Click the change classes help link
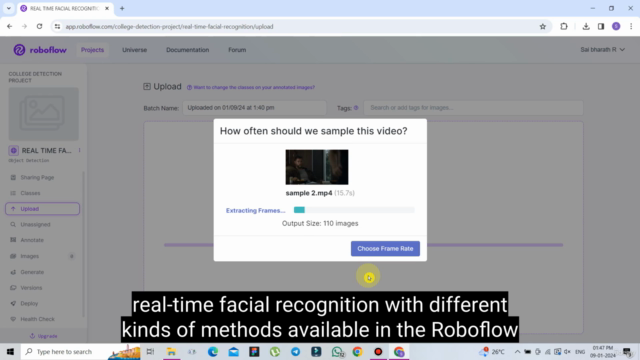The width and height of the screenshot is (640, 360). coord(251,87)
